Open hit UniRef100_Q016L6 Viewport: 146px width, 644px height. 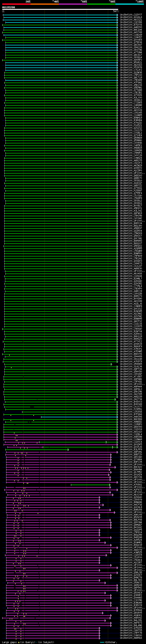click(131, 17)
